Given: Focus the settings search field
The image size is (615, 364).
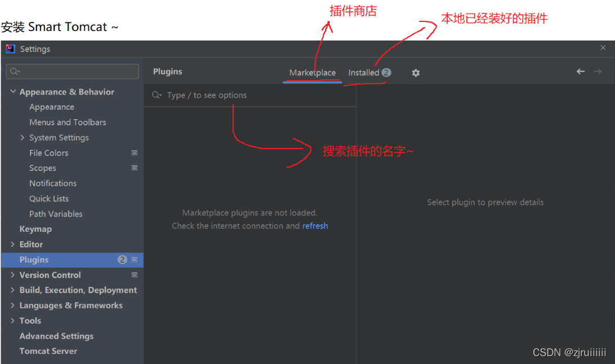Looking at the screenshot, I should pos(73,71).
